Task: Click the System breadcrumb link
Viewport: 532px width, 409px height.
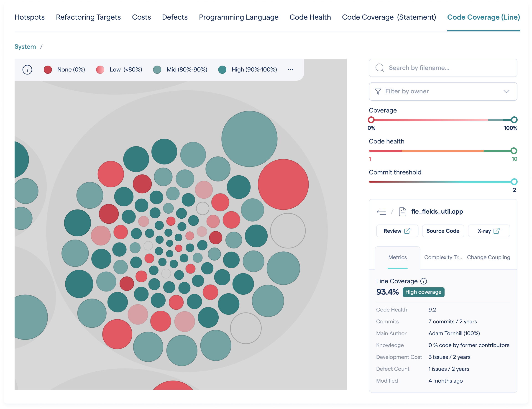Action: point(25,46)
